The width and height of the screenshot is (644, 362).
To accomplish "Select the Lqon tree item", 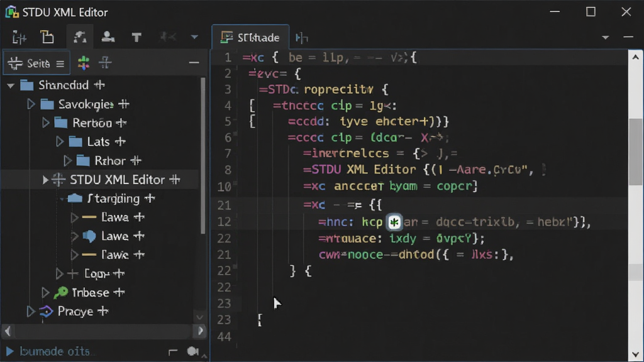I will [x=97, y=274].
